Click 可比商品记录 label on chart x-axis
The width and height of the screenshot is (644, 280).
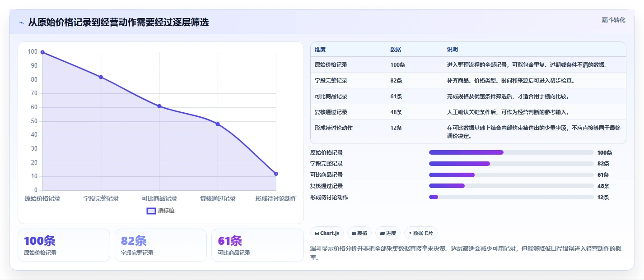(159, 198)
